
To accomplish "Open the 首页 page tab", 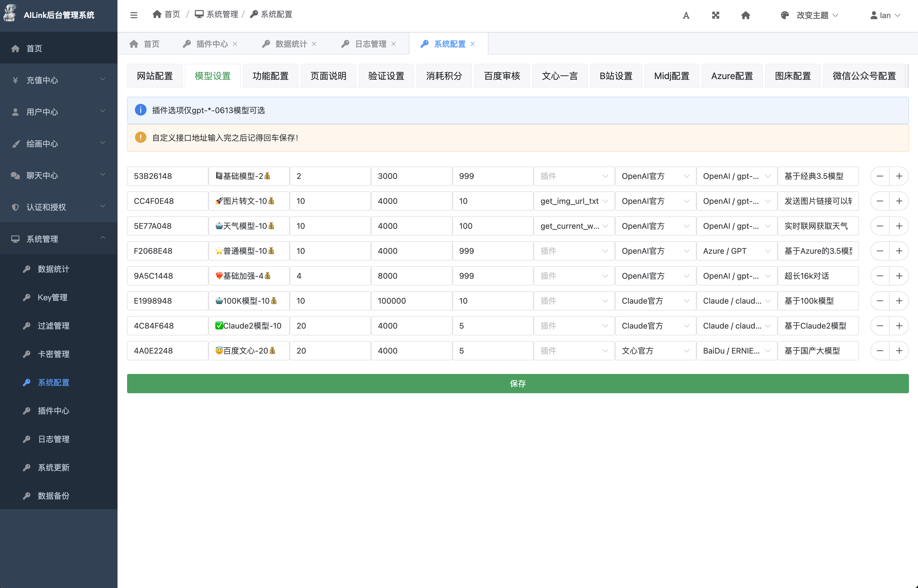I will [x=144, y=44].
